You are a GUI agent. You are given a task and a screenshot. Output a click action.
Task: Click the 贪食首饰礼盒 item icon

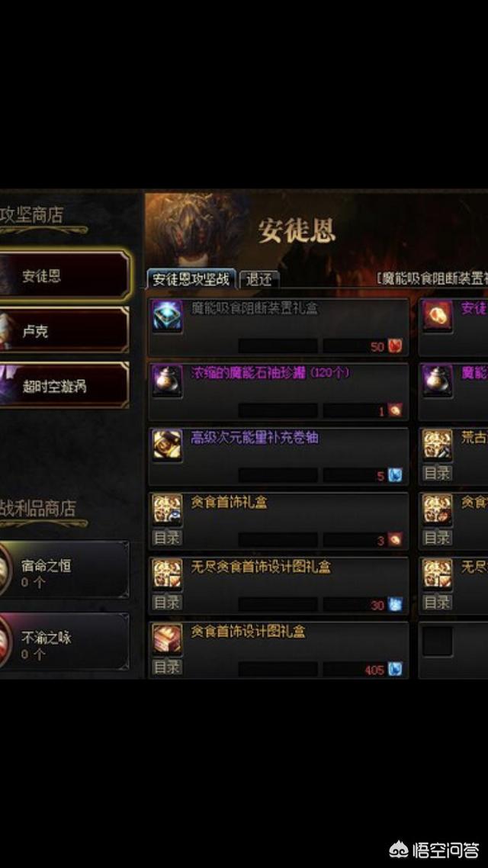pyautogui.click(x=167, y=510)
